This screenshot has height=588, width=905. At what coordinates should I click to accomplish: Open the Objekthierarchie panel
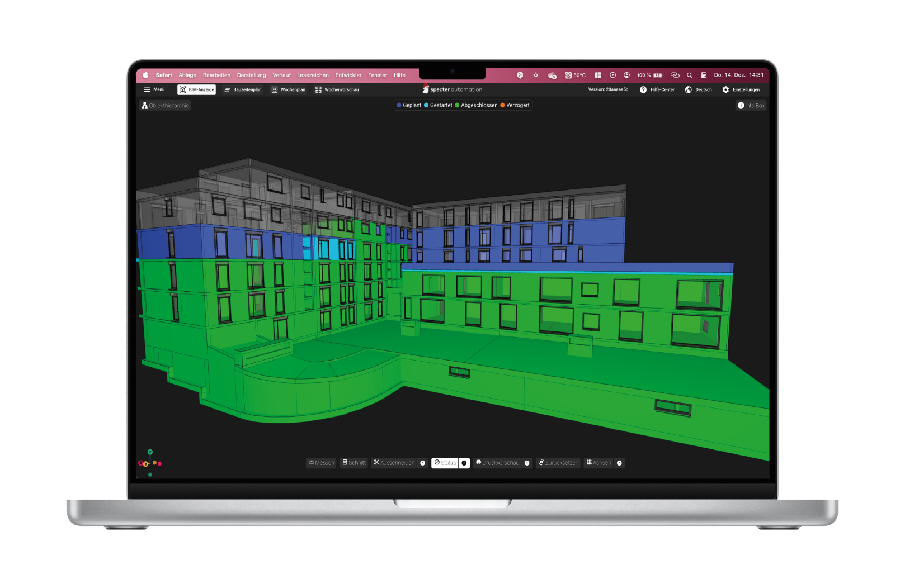tap(165, 106)
